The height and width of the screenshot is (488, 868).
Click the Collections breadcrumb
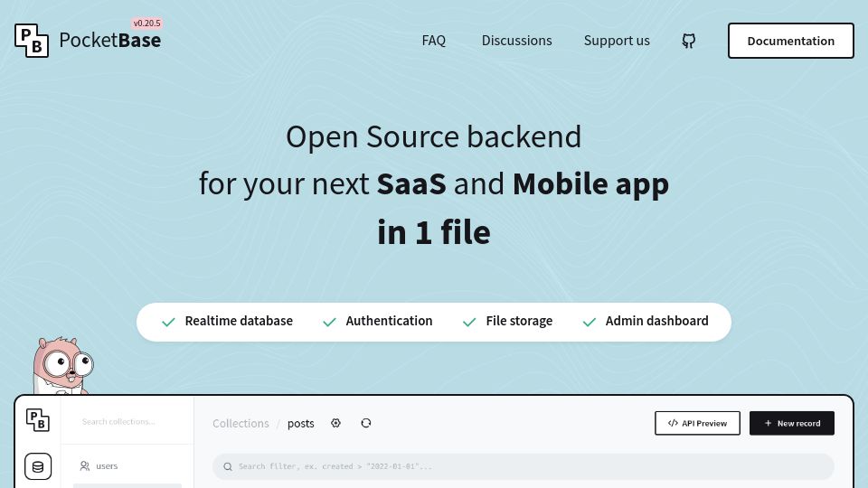pyautogui.click(x=241, y=423)
